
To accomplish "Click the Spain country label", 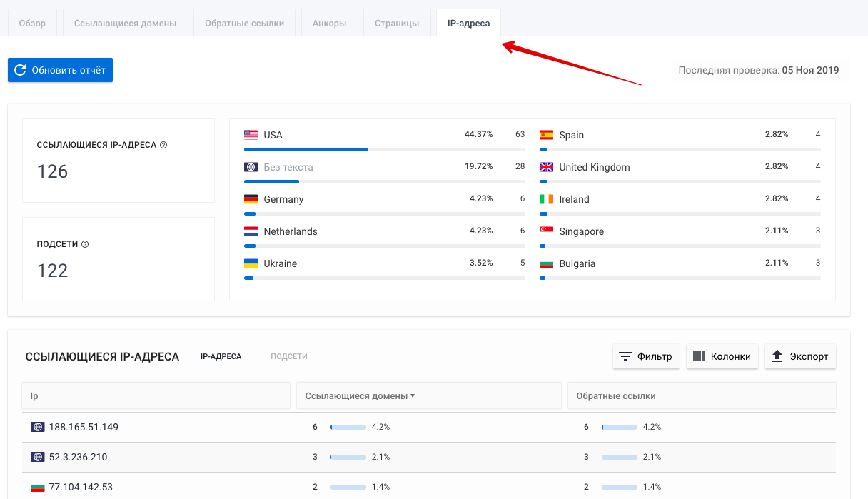I will tap(572, 135).
